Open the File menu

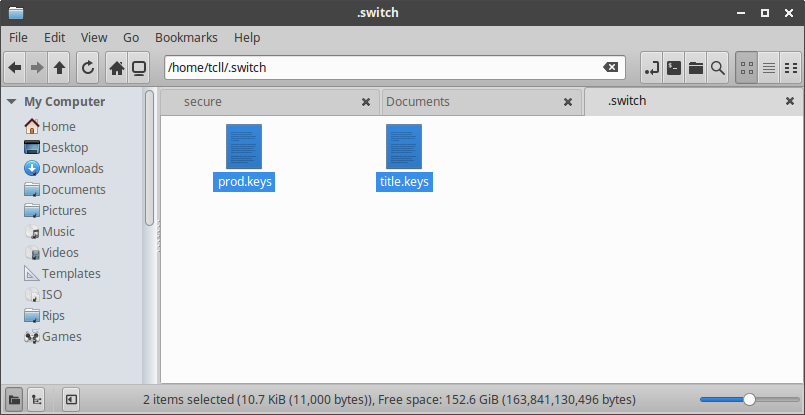tap(18, 37)
